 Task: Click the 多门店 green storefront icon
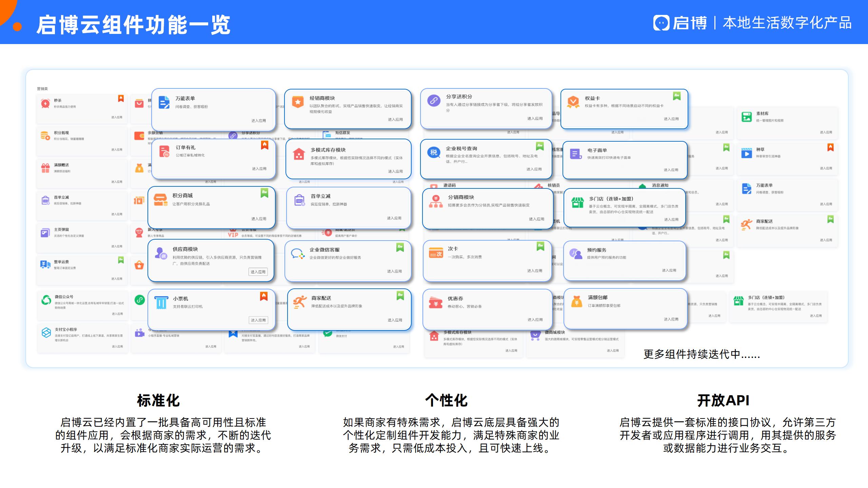(x=577, y=203)
